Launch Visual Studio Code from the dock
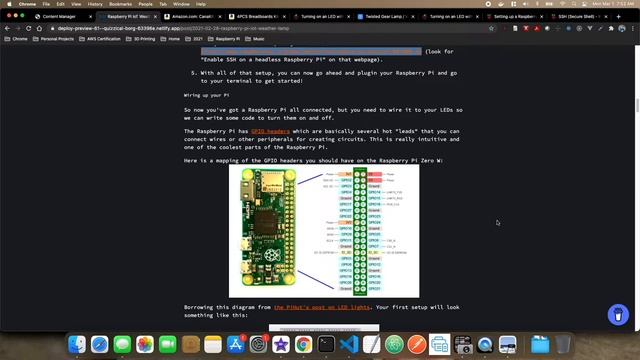The height and width of the screenshot is (360, 640). pyautogui.click(x=349, y=344)
